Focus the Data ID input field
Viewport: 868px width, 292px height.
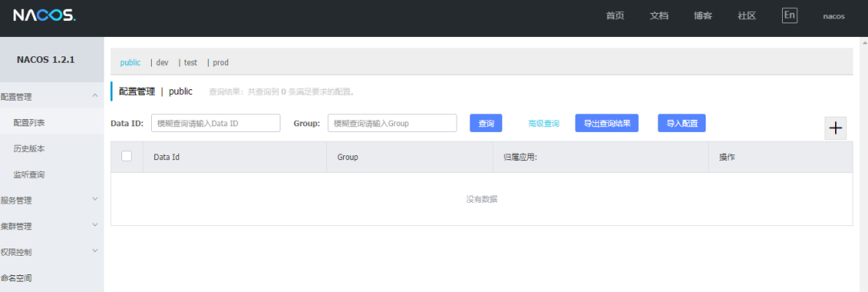click(x=216, y=123)
